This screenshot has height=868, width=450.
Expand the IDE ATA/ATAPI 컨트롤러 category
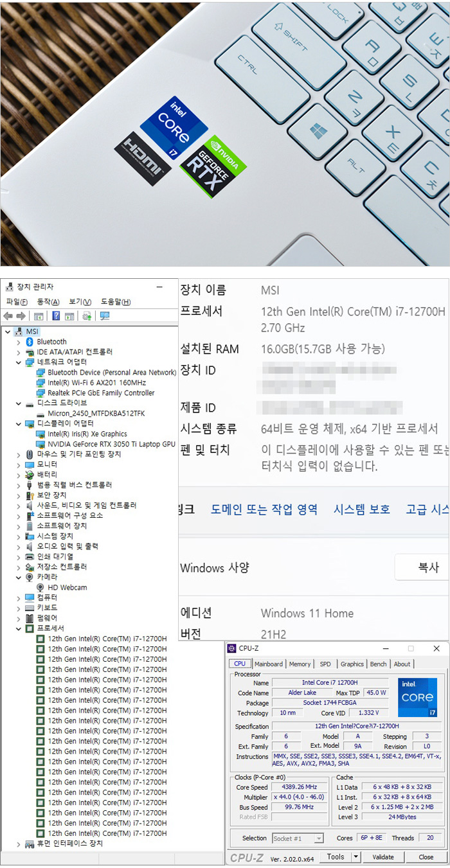pos(18,352)
